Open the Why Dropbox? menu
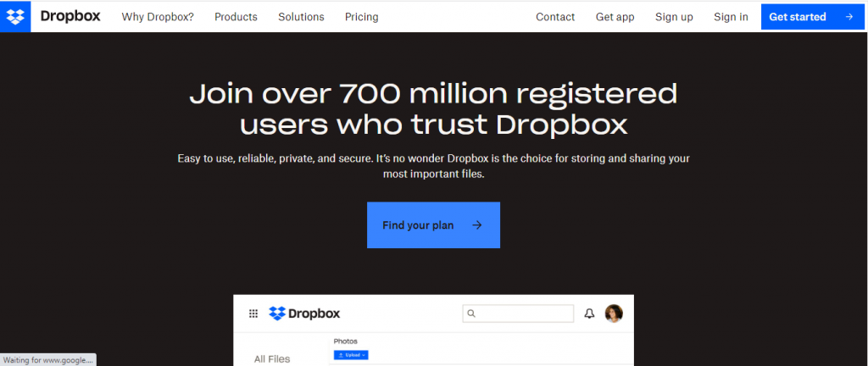This screenshot has width=868, height=366. pos(158,17)
